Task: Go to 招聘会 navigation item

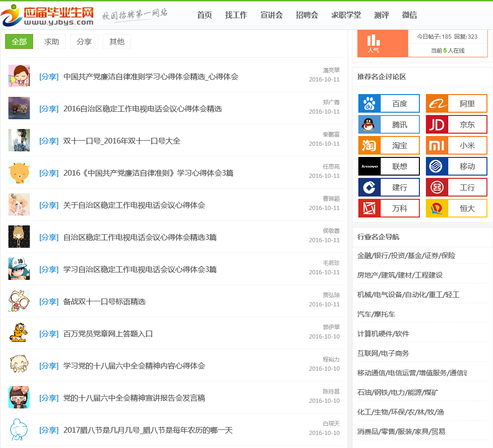Action: (x=307, y=15)
